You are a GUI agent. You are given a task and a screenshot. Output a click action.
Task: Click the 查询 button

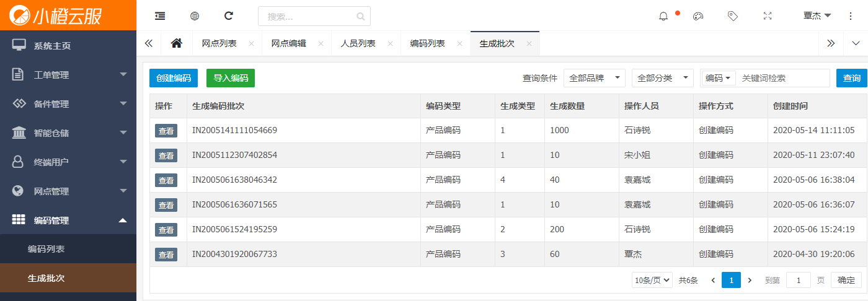coord(852,78)
